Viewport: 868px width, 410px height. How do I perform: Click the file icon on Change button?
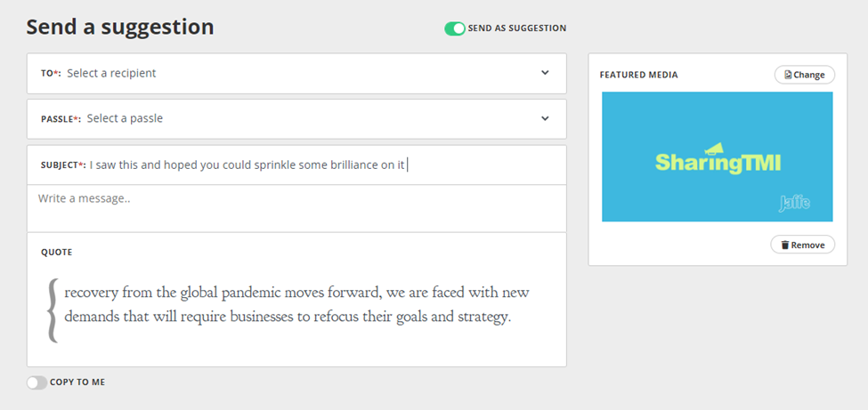788,76
